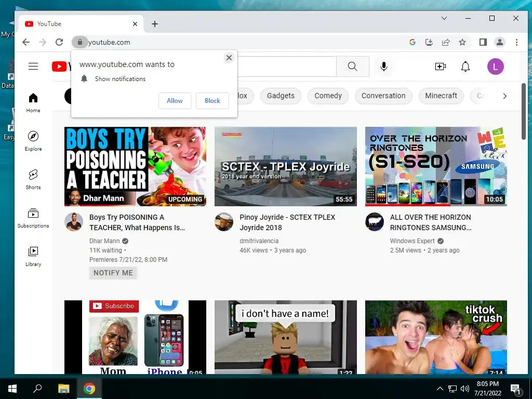Open ALL OVER THE HORIZON RINGTONES title
The width and height of the screenshot is (532, 399).
coord(431,222)
